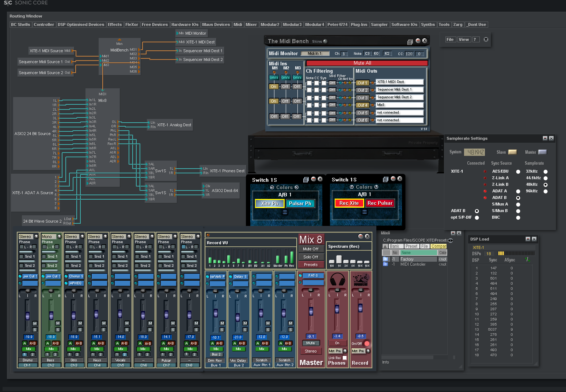Adjust the pan slider on Ch1 Drums
The height and width of the screenshot is (392, 566).
tap(27, 291)
